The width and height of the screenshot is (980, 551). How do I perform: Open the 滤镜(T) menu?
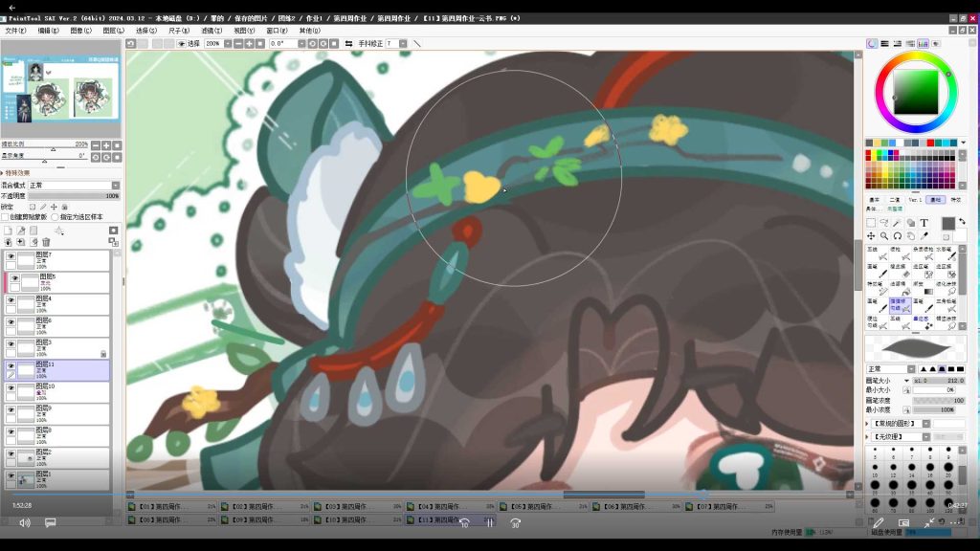click(x=212, y=30)
